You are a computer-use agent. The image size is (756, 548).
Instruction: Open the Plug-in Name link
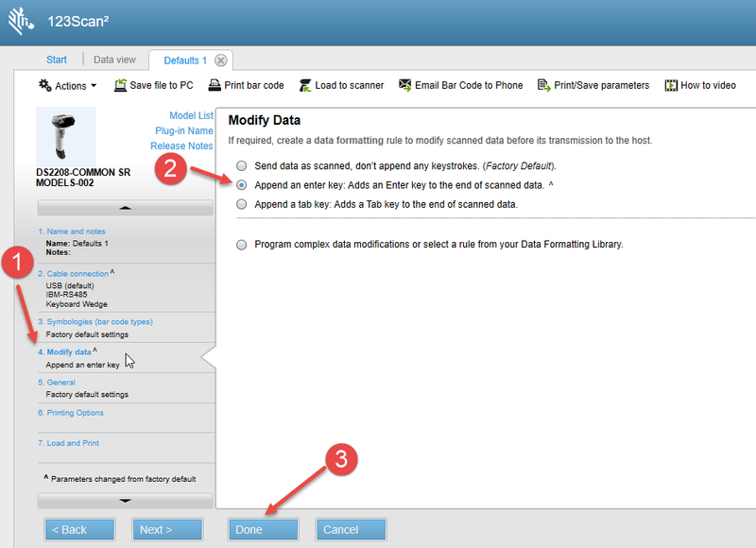(183, 130)
